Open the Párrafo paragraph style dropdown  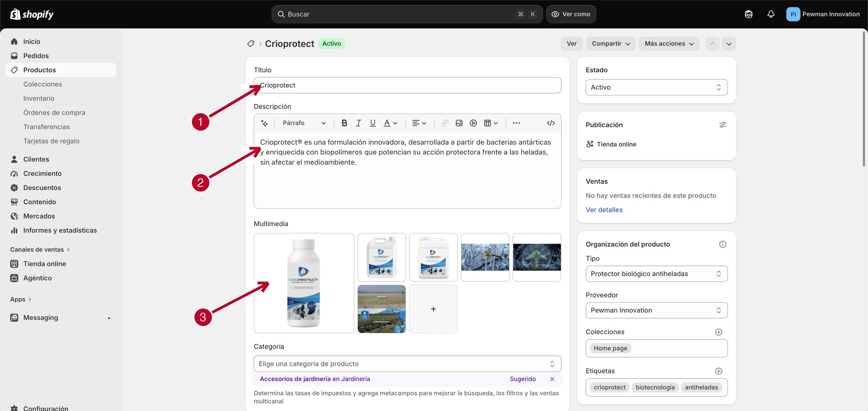(304, 123)
